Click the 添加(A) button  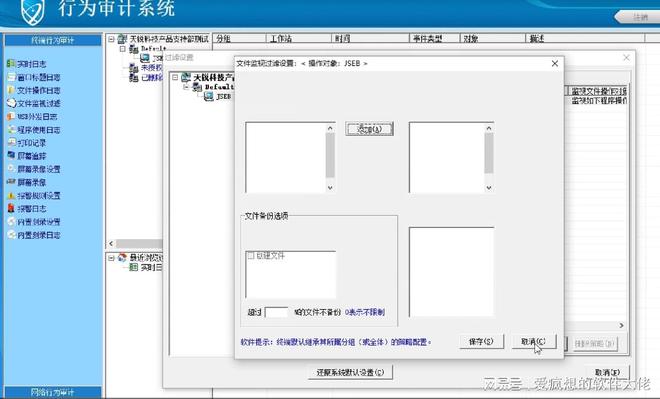click(x=369, y=129)
